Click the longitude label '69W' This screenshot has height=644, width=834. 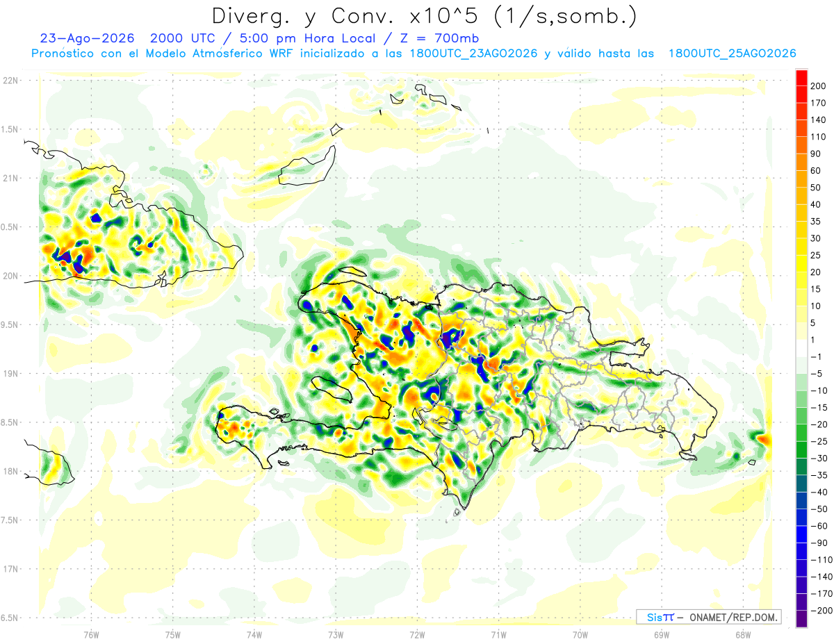point(661,634)
